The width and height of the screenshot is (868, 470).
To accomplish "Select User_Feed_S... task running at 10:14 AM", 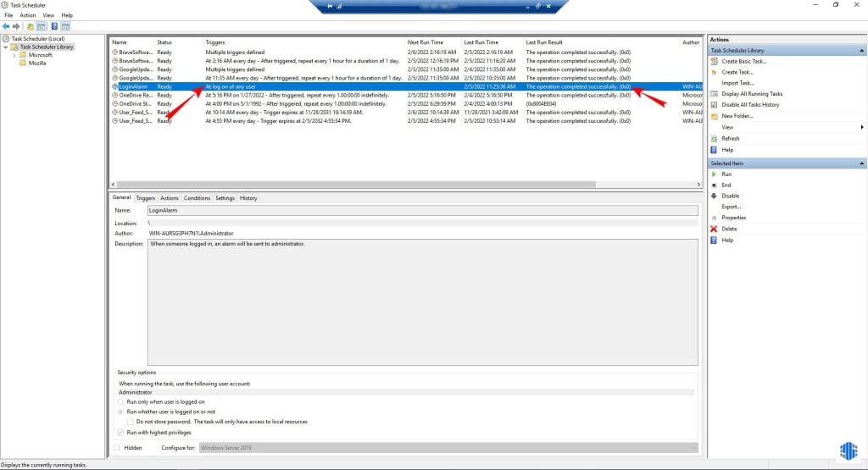I will [x=406, y=113].
